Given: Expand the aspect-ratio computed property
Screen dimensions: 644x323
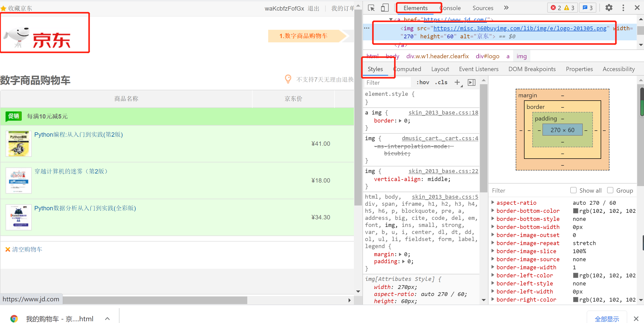Looking at the screenshot, I should (493, 202).
